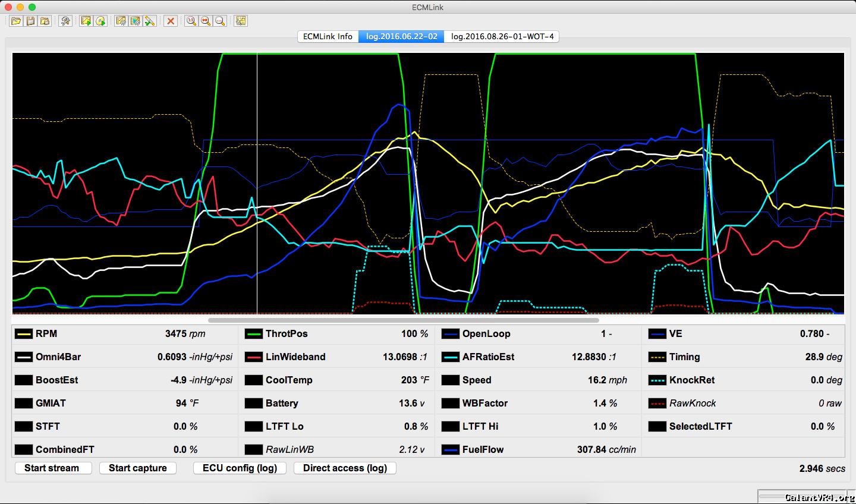
Task: Click the cursor graph with gear icon
Action: click(136, 21)
